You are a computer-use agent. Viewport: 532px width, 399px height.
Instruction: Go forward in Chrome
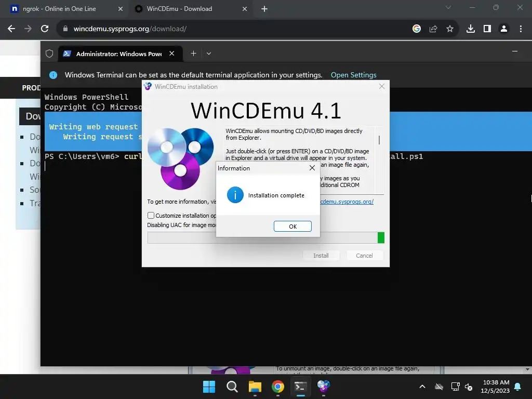coord(28,29)
